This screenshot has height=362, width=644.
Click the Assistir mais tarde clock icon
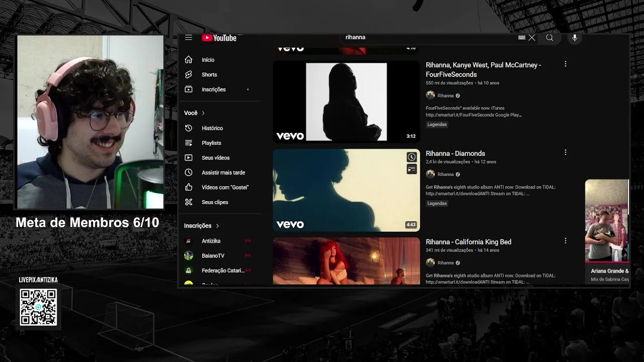pos(189,172)
